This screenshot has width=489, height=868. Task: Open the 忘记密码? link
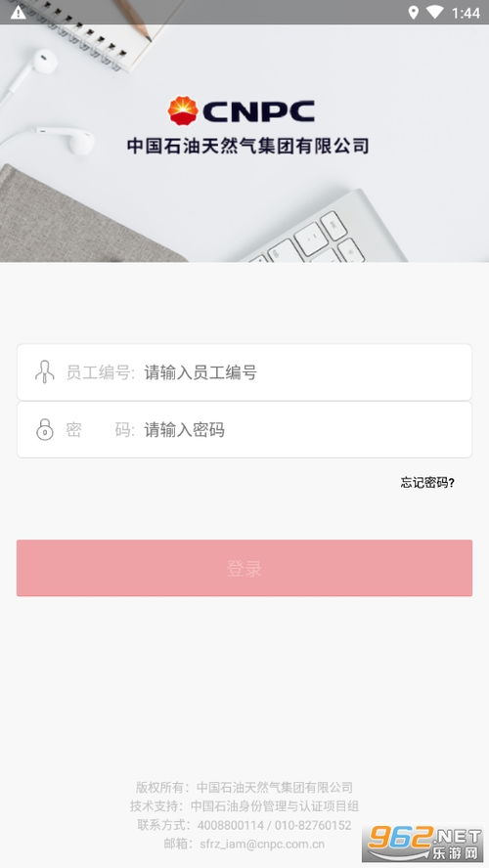(x=427, y=482)
